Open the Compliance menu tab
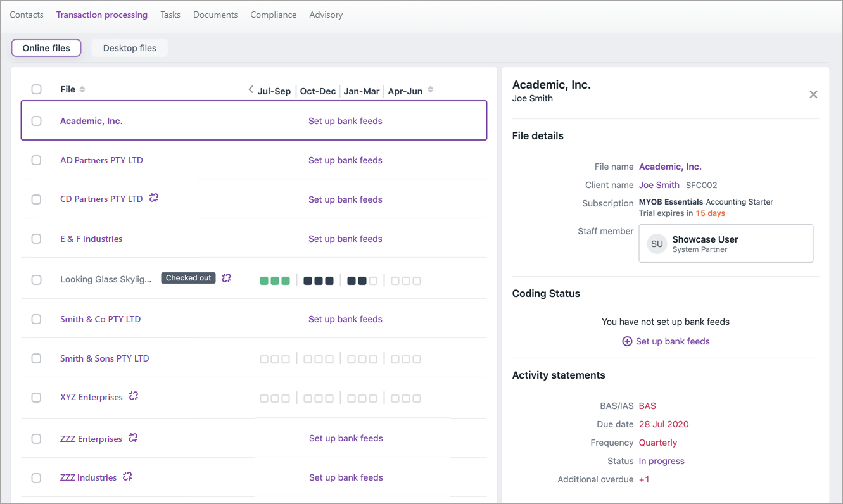843x504 pixels. 273,15
